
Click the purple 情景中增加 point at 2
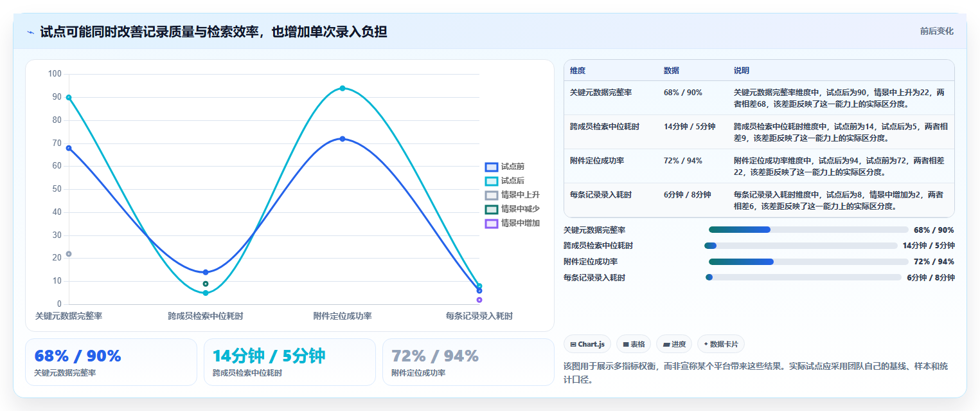(x=479, y=300)
